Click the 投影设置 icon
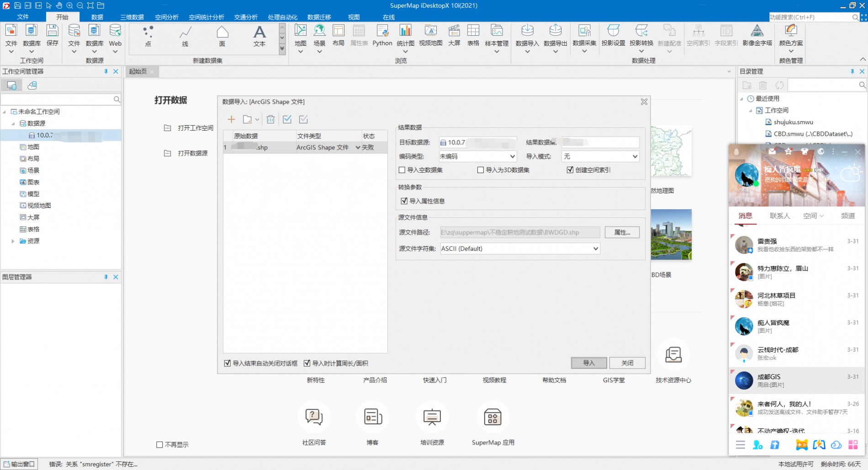The width and height of the screenshot is (868, 470). coord(613,35)
